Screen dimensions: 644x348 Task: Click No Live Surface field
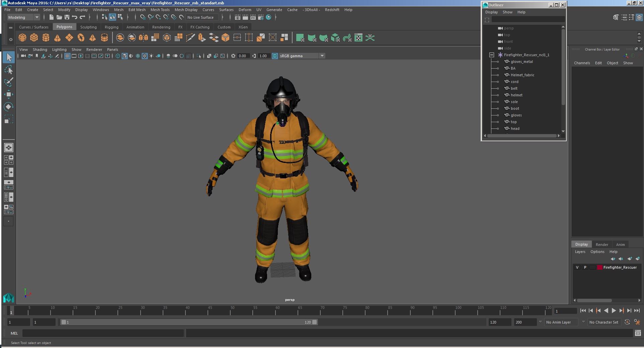tap(202, 17)
